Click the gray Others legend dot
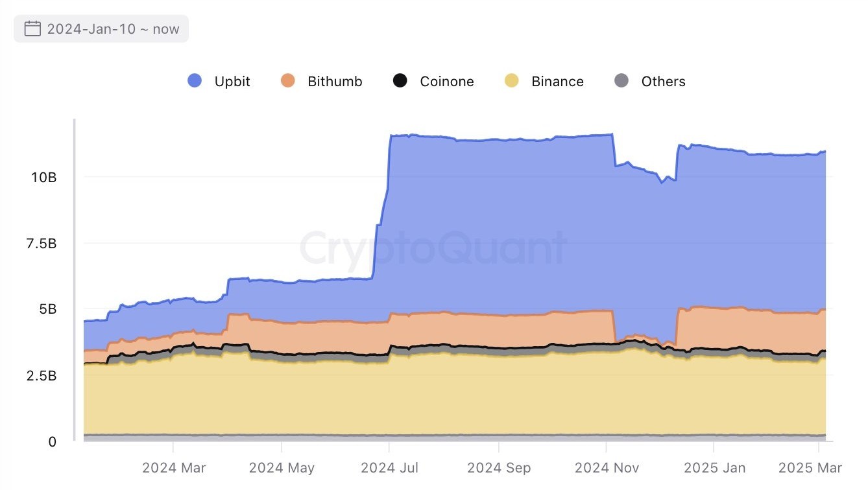Screen dimensions: 868x490 pyautogui.click(x=621, y=80)
